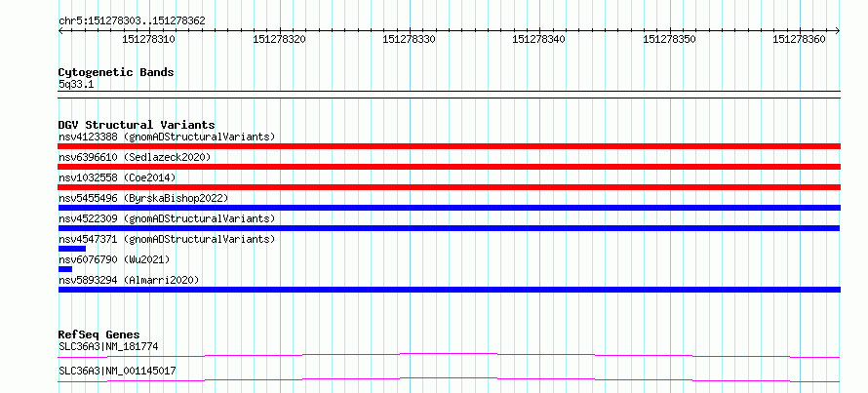
Task: Click the nsv4522309 gnomAD blue variant bar
Action: pyautogui.click(x=449, y=228)
